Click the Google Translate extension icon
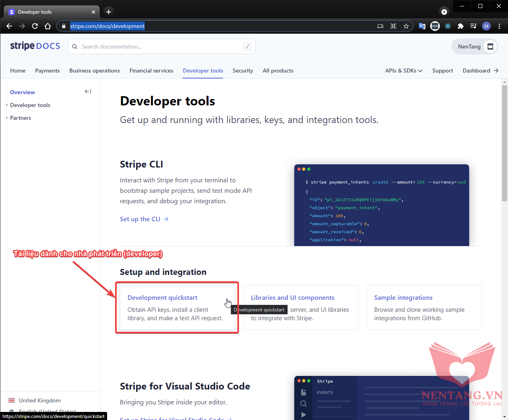This screenshot has height=420, width=508. 422,26
